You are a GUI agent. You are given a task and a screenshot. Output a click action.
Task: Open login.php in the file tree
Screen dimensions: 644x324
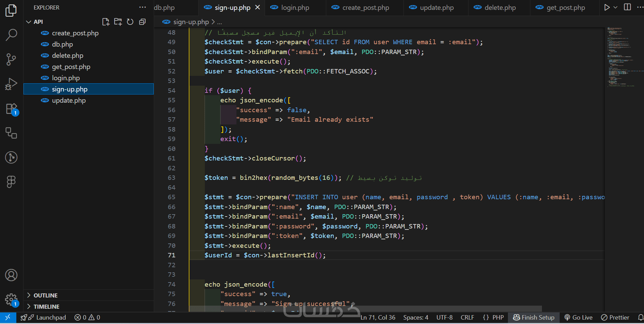tap(88, 78)
